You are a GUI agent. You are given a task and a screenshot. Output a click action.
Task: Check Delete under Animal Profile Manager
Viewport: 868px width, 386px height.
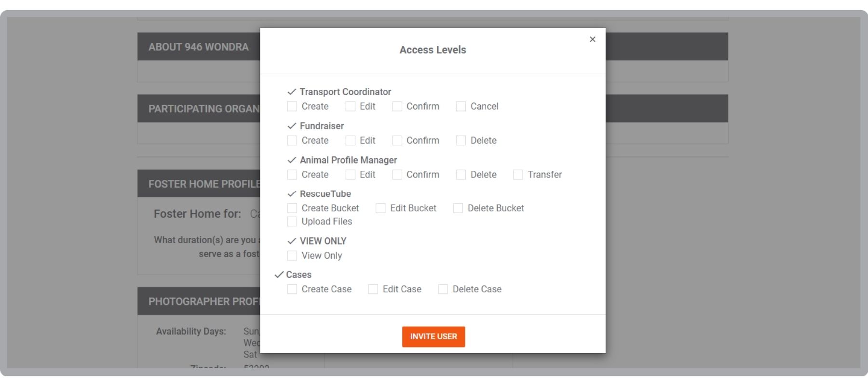(461, 175)
